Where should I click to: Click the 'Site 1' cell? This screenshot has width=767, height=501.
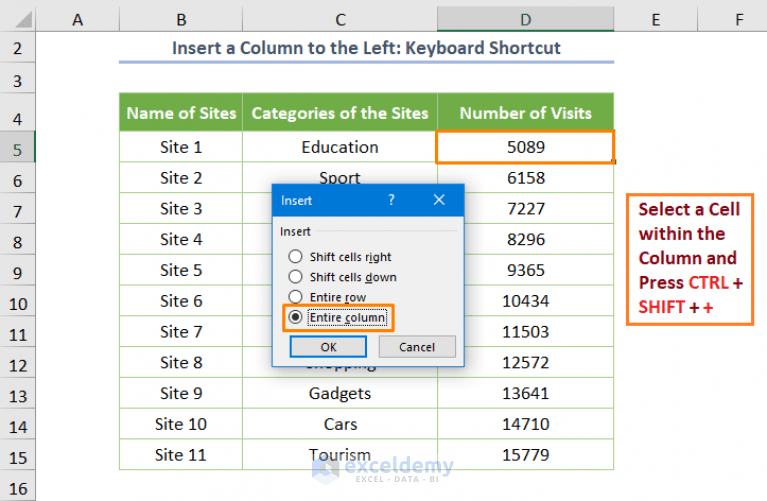[x=181, y=147]
